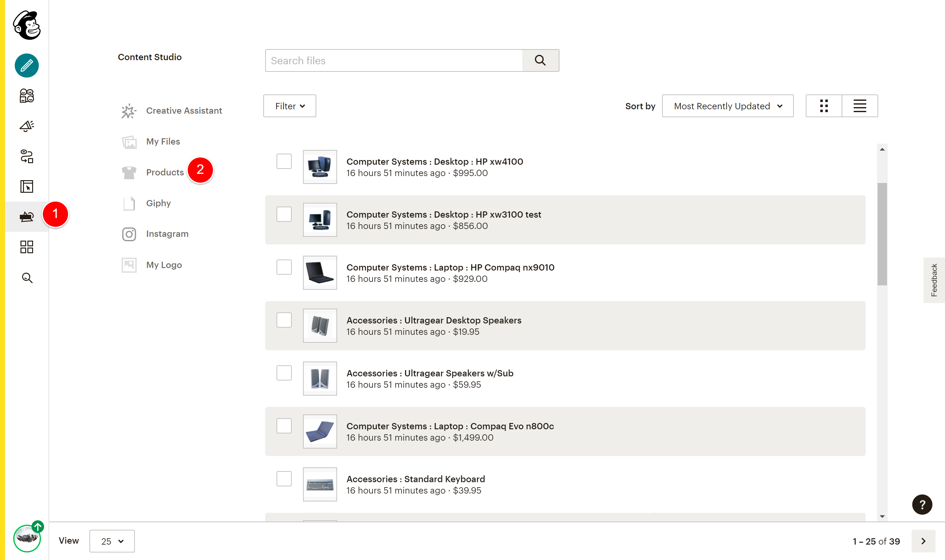Open the Most Recently Updated sort dropdown

tap(728, 106)
